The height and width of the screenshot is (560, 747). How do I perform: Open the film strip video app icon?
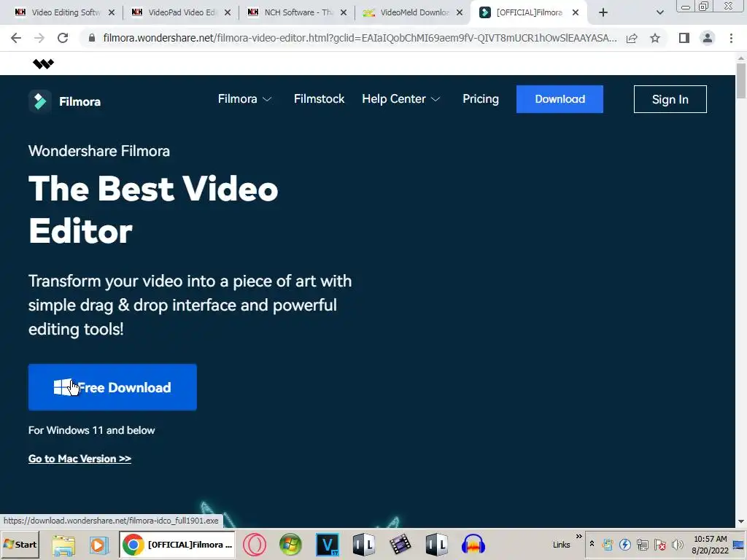400,544
